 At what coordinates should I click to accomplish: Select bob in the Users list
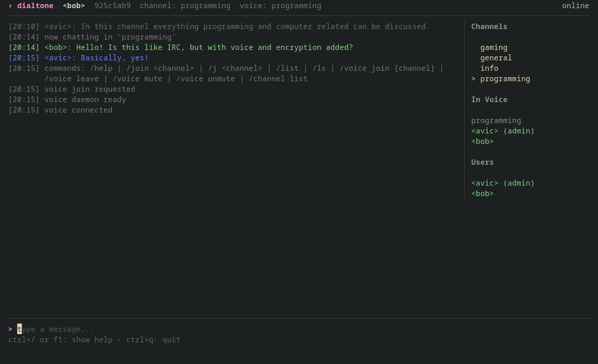(x=482, y=194)
